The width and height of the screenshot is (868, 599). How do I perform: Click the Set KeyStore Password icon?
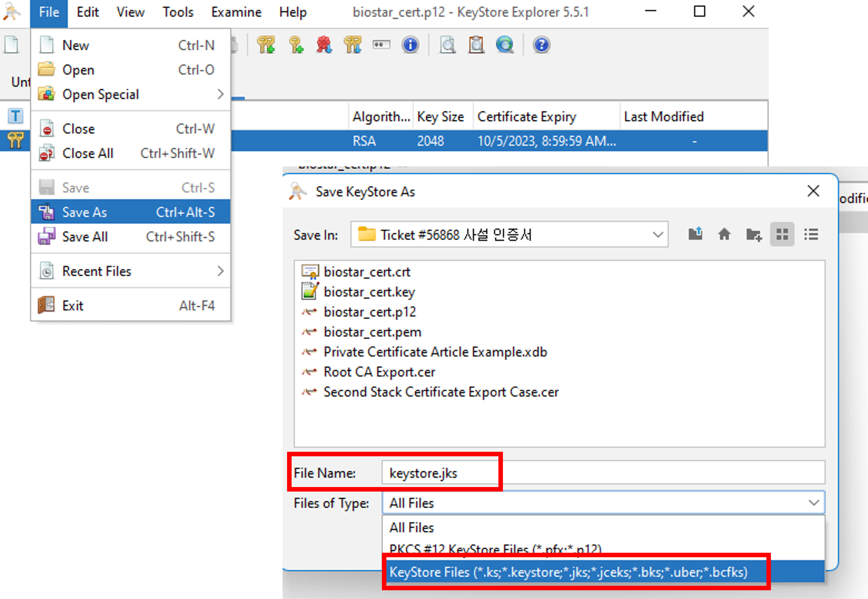point(381,45)
